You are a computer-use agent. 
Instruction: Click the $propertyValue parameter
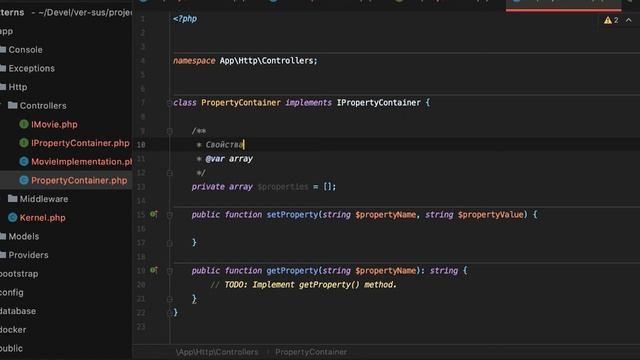click(x=491, y=215)
